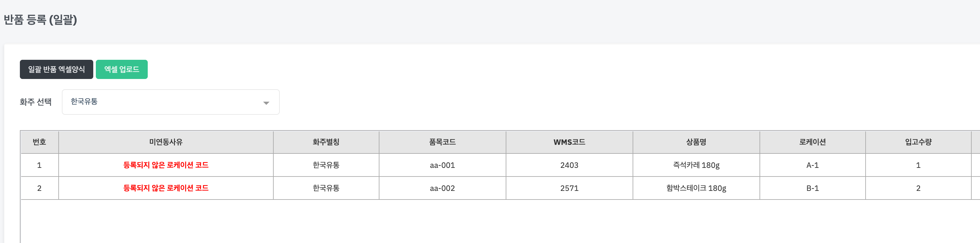Click the 상품명 column header
Screen dimensions: 980x243
(x=696, y=142)
